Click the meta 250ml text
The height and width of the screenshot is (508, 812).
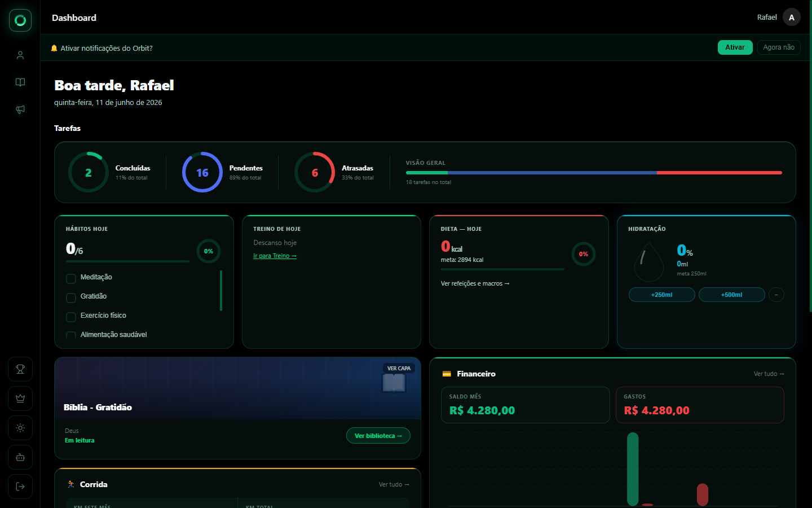pyautogui.click(x=691, y=274)
